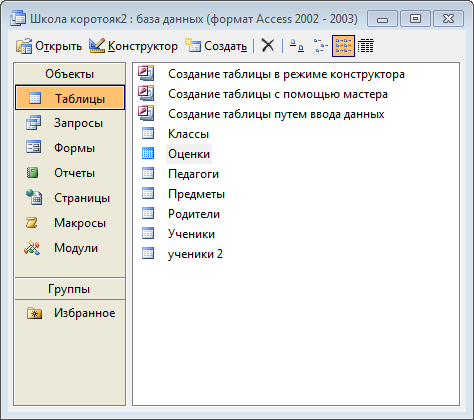Screen dimensions: 474x420
Task: Click the Педагоги table icon
Action: pyautogui.click(x=148, y=173)
